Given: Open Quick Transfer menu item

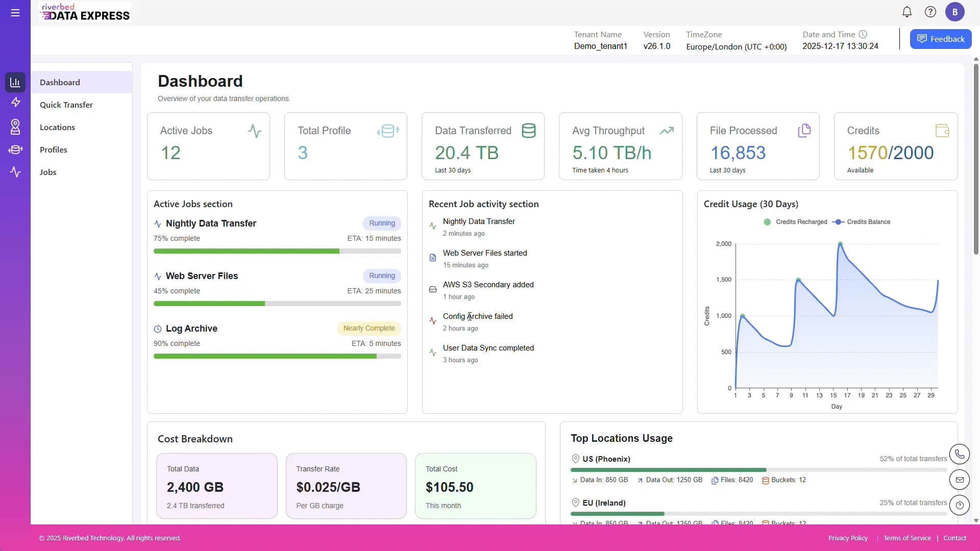Looking at the screenshot, I should point(66,105).
